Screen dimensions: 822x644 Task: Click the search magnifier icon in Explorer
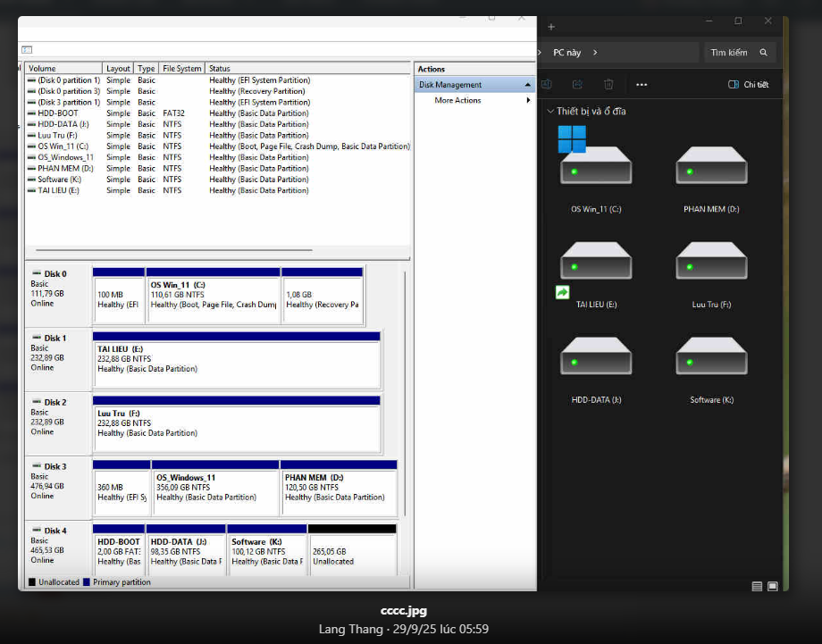[763, 53]
